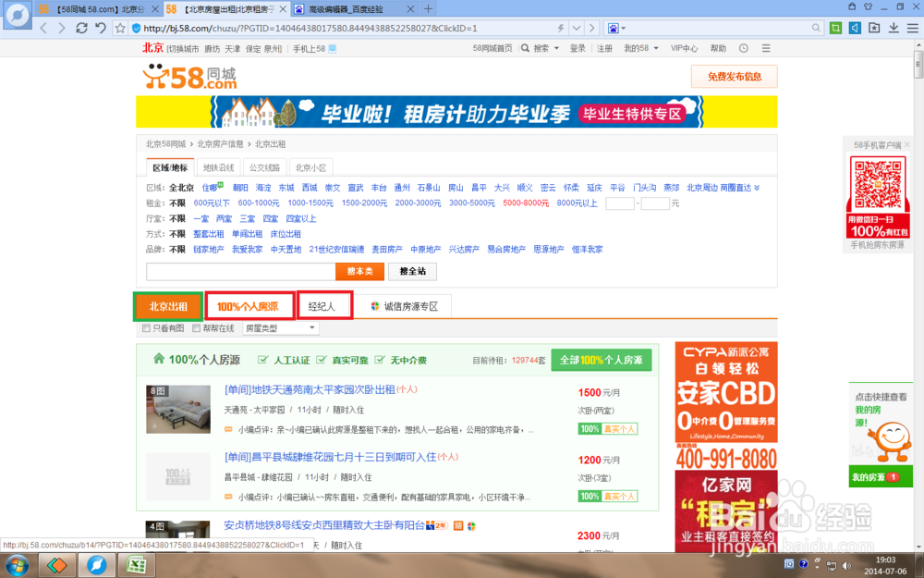Screen dimensions: 924x578
Task: Click the lightning speed-mode icon in address bar
Action: (561, 28)
